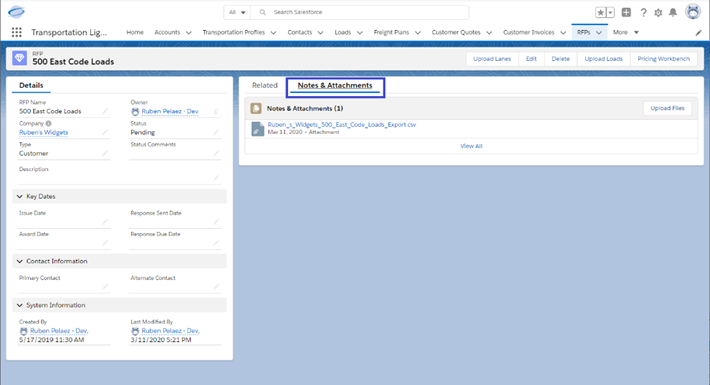Click the pencil icon to edit navigation
Image resolution: width=710 pixels, height=385 pixels.
(x=698, y=33)
